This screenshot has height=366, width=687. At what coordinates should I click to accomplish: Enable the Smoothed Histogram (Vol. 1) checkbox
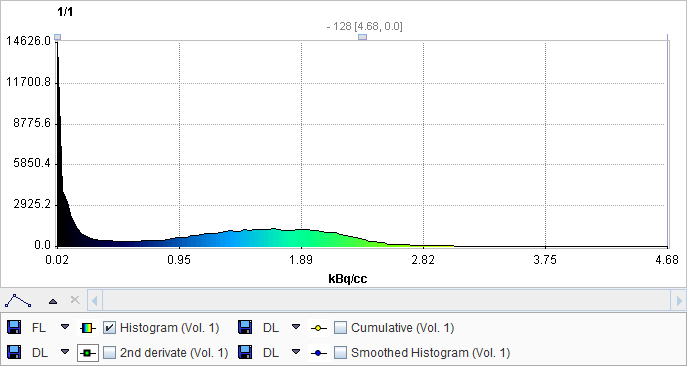pyautogui.click(x=340, y=352)
